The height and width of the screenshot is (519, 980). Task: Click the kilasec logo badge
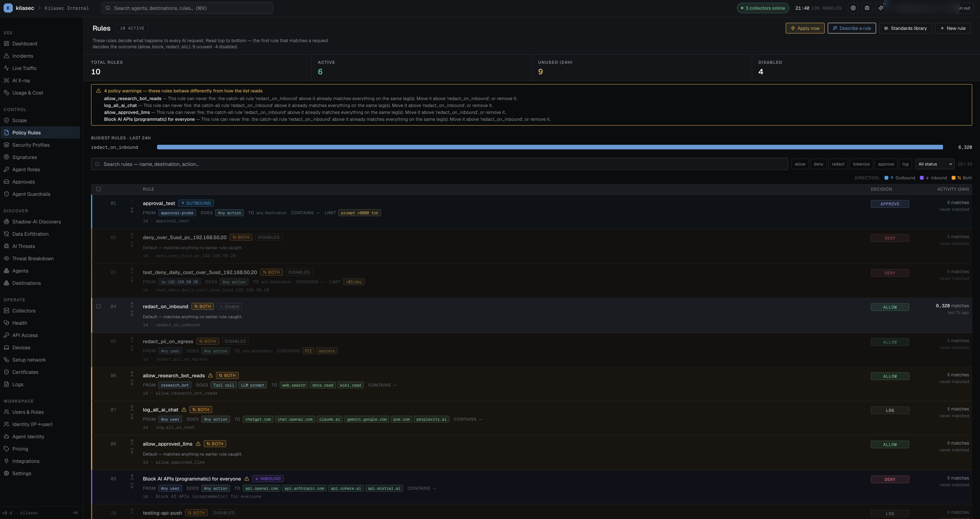point(8,8)
